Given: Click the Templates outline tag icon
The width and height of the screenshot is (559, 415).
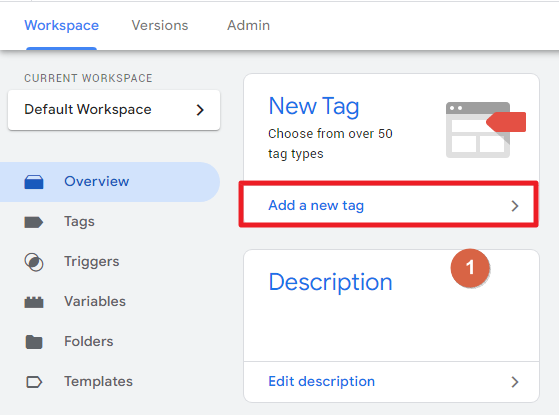Looking at the screenshot, I should click(x=34, y=382).
